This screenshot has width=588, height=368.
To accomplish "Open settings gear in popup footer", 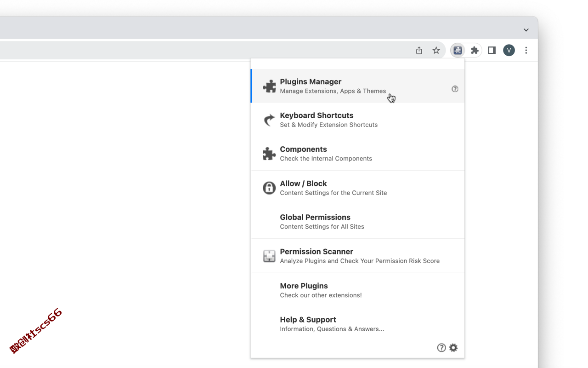I will [453, 348].
